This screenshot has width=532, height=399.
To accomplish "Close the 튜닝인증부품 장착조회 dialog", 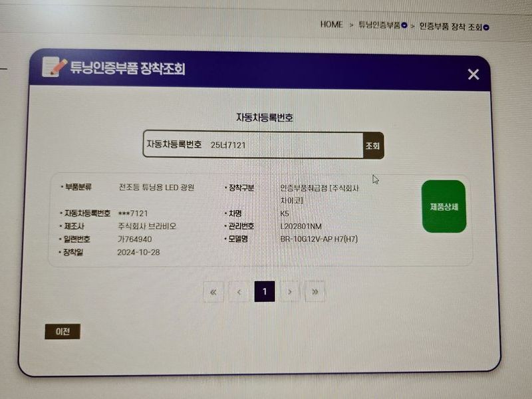I will click(x=473, y=74).
